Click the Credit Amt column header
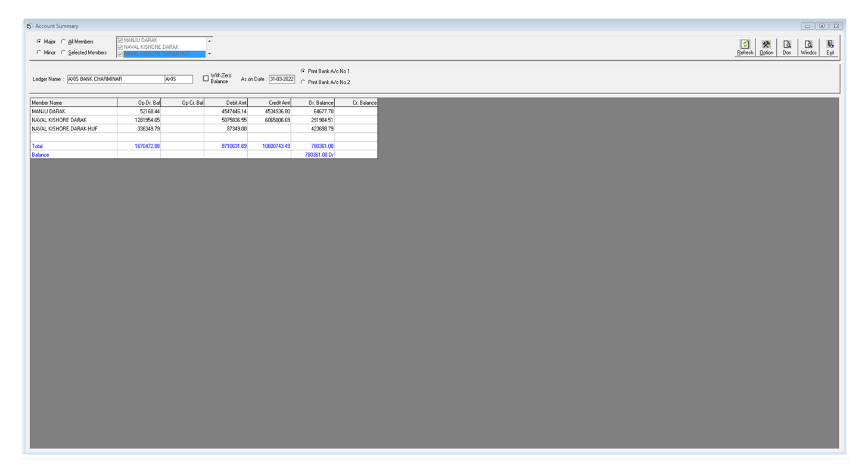 [269, 103]
